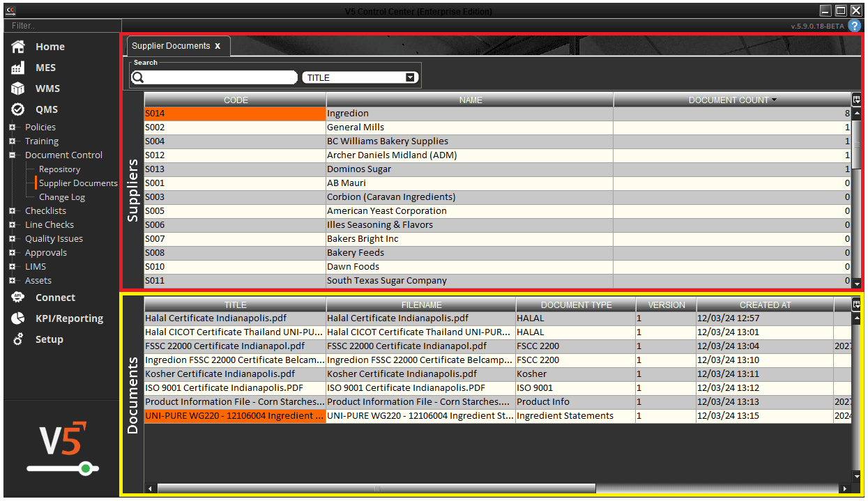Open the Setup menu
This screenshot has height=501, width=868.
(x=50, y=339)
